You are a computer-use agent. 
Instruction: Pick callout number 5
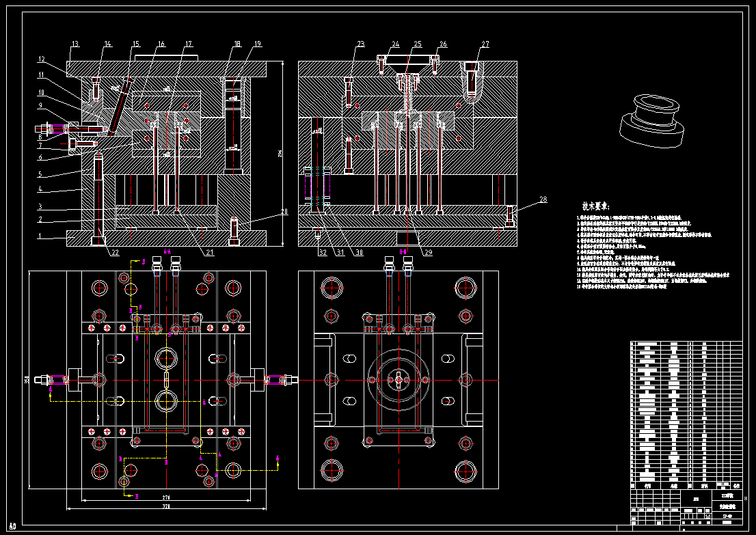click(x=40, y=174)
